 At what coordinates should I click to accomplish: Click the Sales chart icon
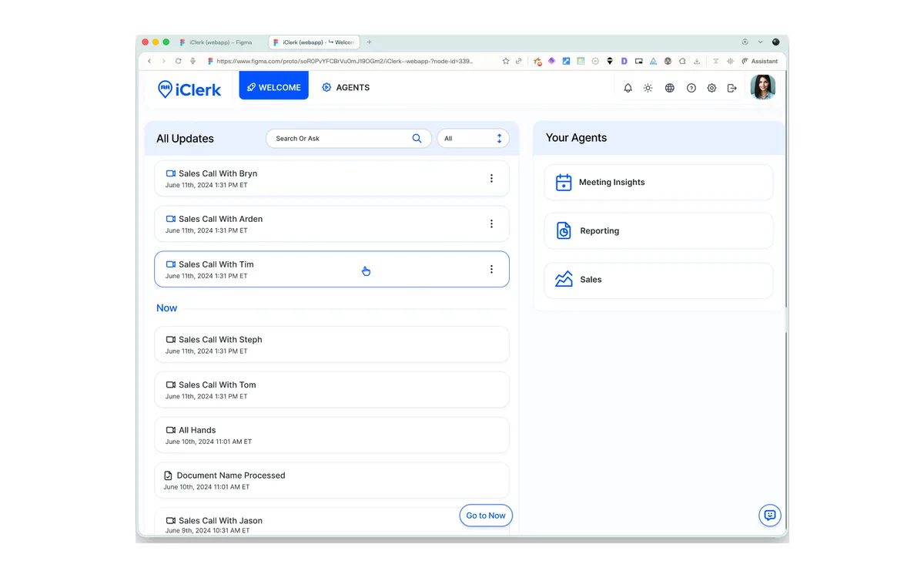click(564, 279)
